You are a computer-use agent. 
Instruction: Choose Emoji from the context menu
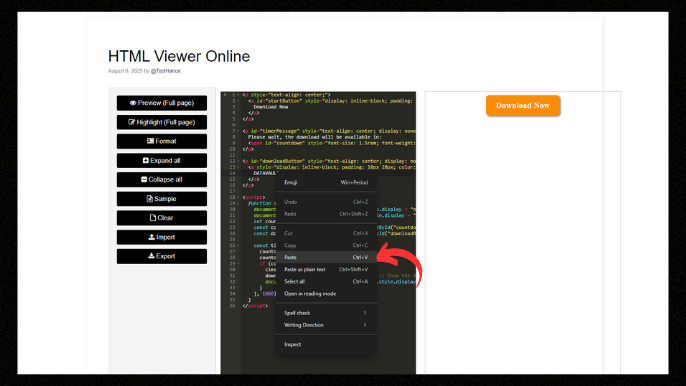326,182
